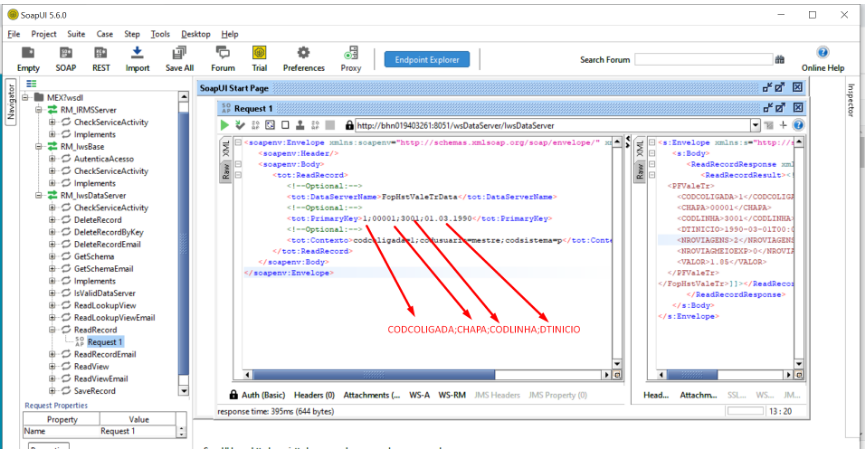Viewport: 866px width, 452px height.
Task: Collapse the soapenv:Envelope fold marker
Action: point(238,143)
